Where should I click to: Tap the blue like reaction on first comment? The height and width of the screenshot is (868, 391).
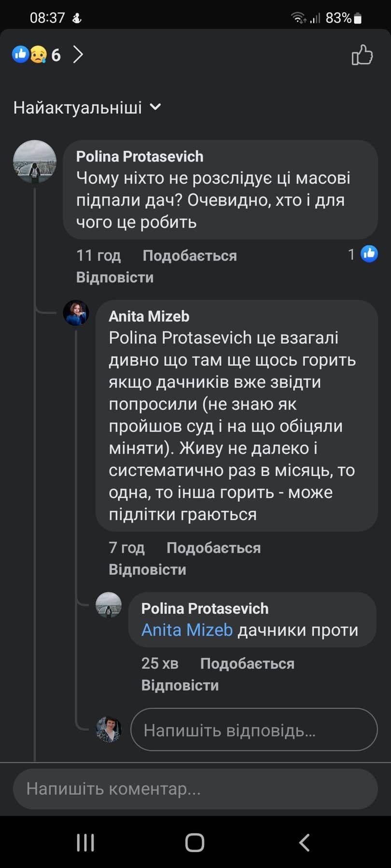[x=369, y=254]
